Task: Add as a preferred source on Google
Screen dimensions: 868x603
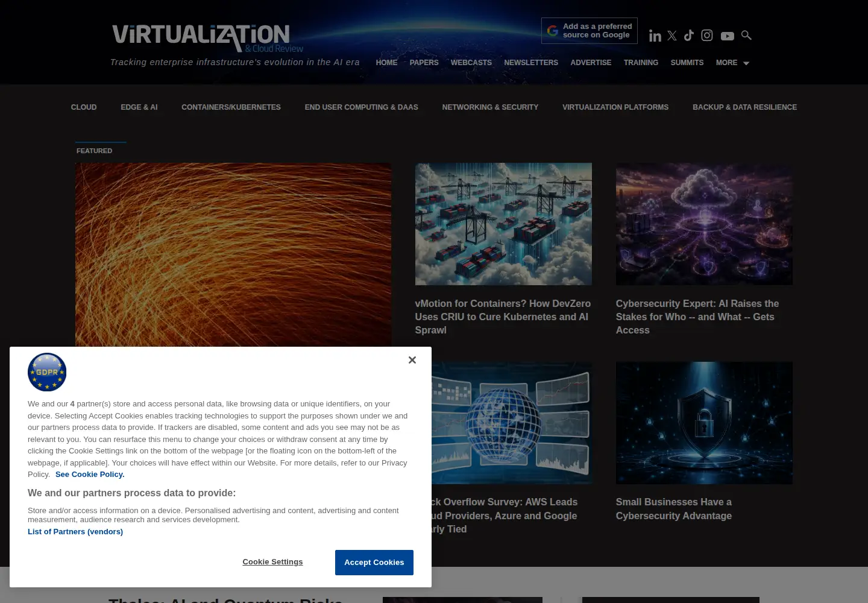Action: [590, 31]
